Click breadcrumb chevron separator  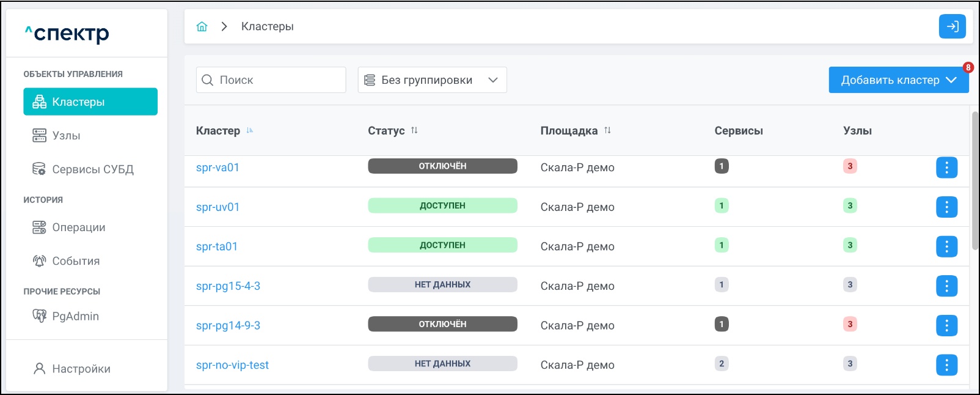[224, 26]
